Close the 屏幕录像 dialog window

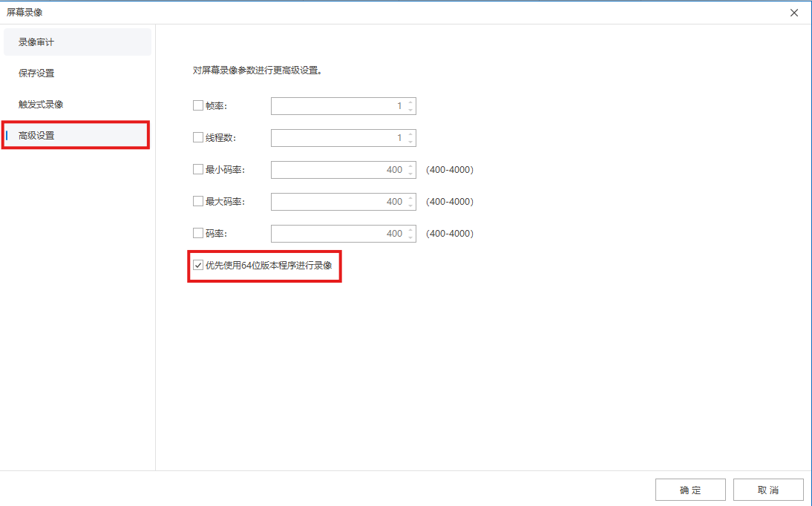click(794, 13)
